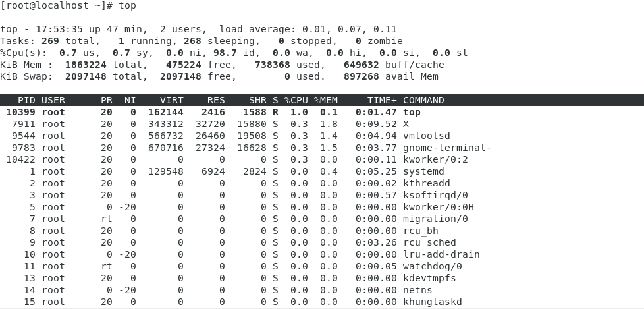Screen dimensions: 644x309
Task: Click the 'systemd' process name
Action: point(423,172)
